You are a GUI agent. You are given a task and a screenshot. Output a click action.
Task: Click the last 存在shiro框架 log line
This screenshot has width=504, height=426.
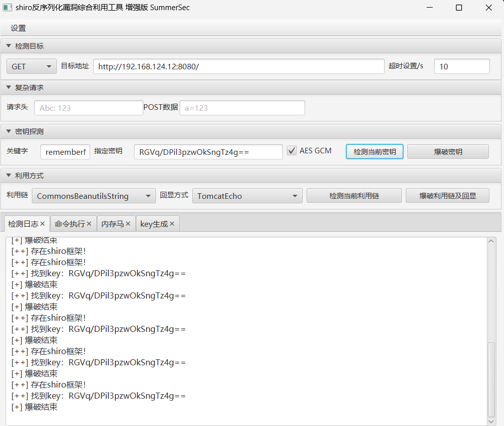(x=49, y=385)
